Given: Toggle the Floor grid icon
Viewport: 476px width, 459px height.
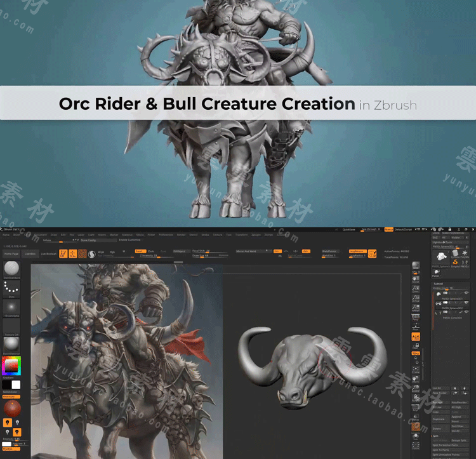Looking at the screenshot, I should click(416, 327).
